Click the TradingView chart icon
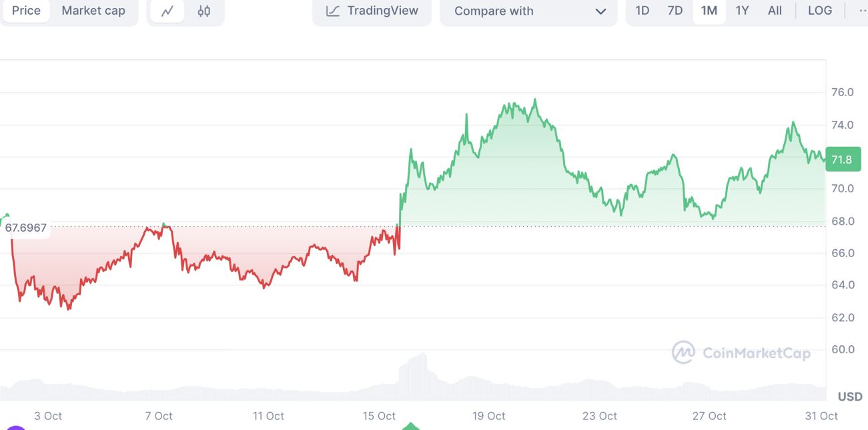Image resolution: width=868 pixels, height=430 pixels. coord(333,11)
